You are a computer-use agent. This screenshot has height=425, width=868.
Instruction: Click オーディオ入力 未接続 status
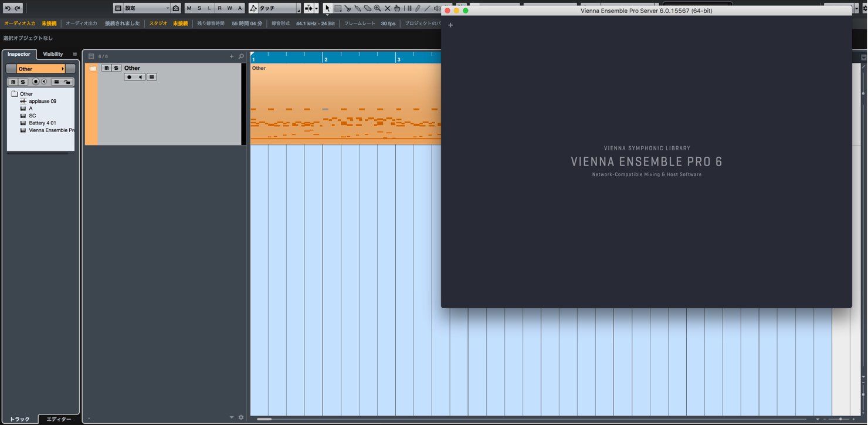[30, 23]
